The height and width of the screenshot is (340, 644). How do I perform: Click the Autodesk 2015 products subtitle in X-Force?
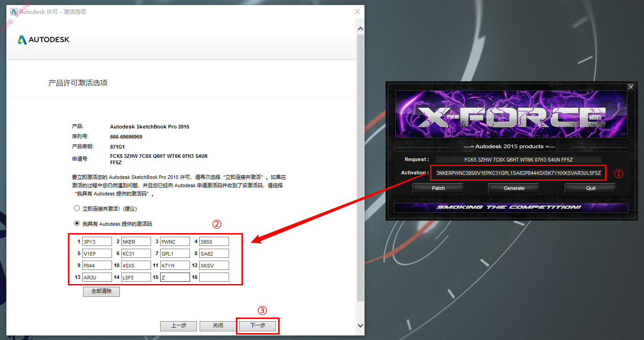pyautogui.click(x=510, y=146)
